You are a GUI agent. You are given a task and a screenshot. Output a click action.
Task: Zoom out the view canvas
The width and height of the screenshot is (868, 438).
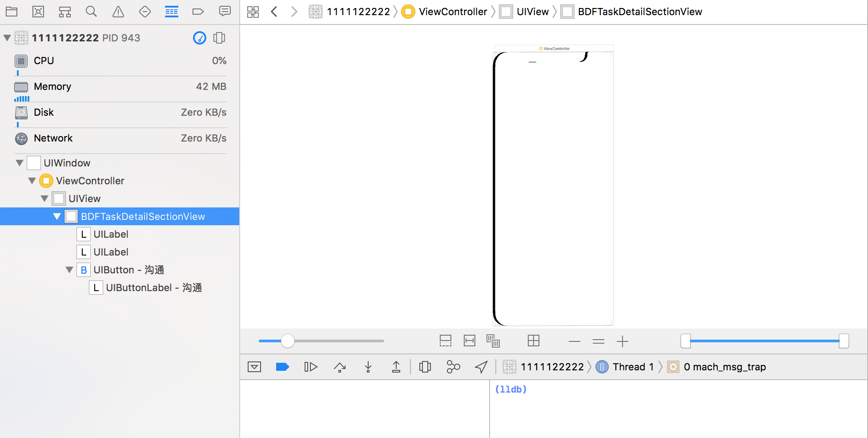point(575,341)
